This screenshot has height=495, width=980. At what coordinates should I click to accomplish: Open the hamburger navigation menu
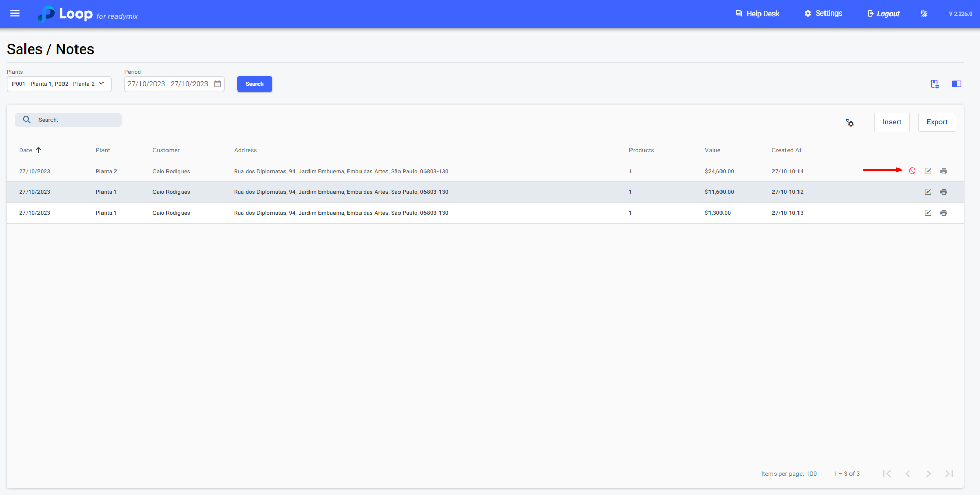[x=15, y=14]
